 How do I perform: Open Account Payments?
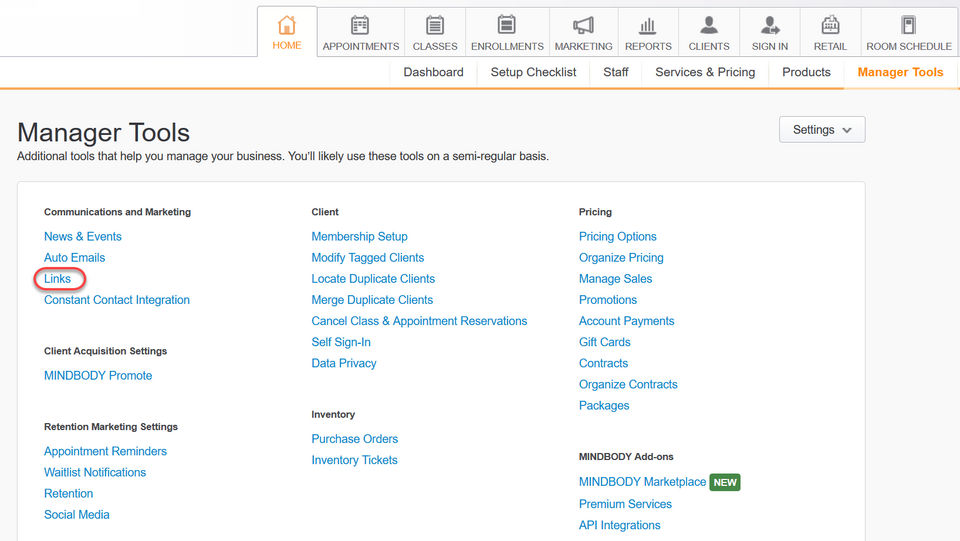[x=626, y=321]
